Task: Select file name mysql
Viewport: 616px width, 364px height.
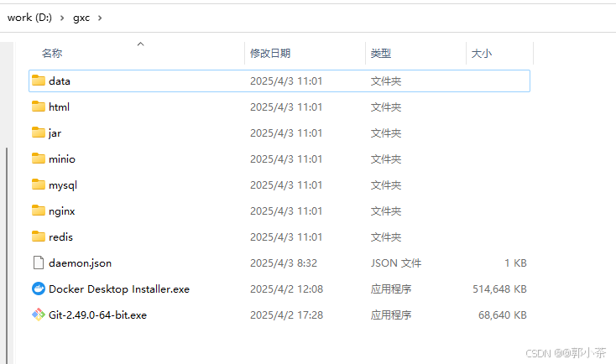Action: (x=63, y=185)
